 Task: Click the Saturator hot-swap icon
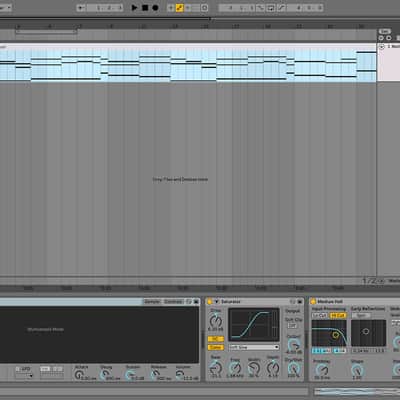(292, 302)
